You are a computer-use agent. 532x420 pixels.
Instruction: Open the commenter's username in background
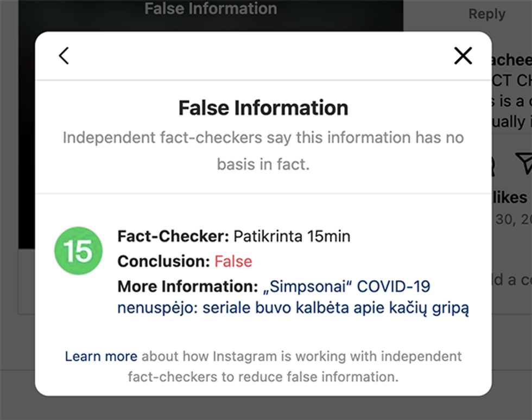(x=511, y=60)
